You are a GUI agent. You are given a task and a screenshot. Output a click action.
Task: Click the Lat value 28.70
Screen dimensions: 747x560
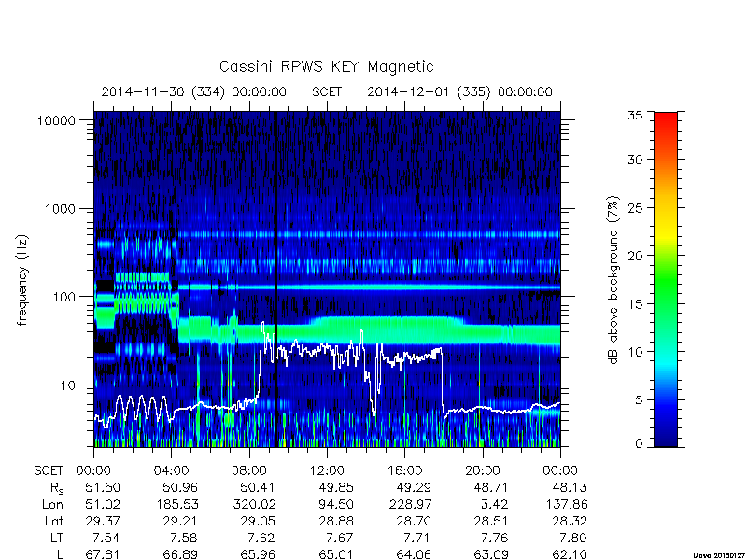[x=414, y=522]
